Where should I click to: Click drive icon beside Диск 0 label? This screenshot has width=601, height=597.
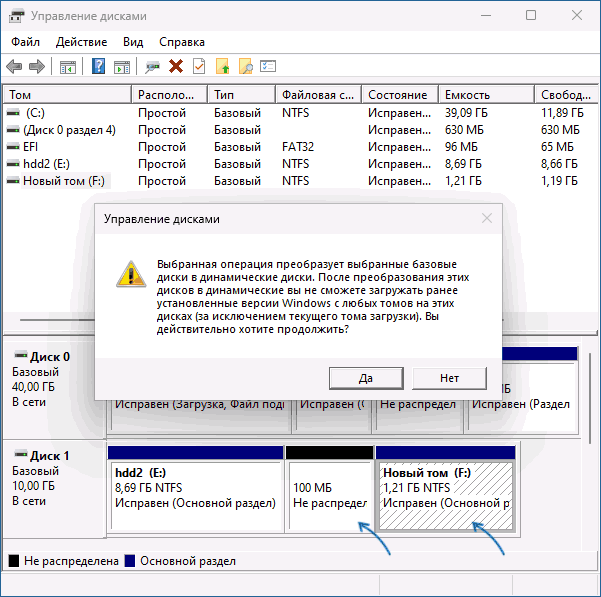tap(21, 355)
